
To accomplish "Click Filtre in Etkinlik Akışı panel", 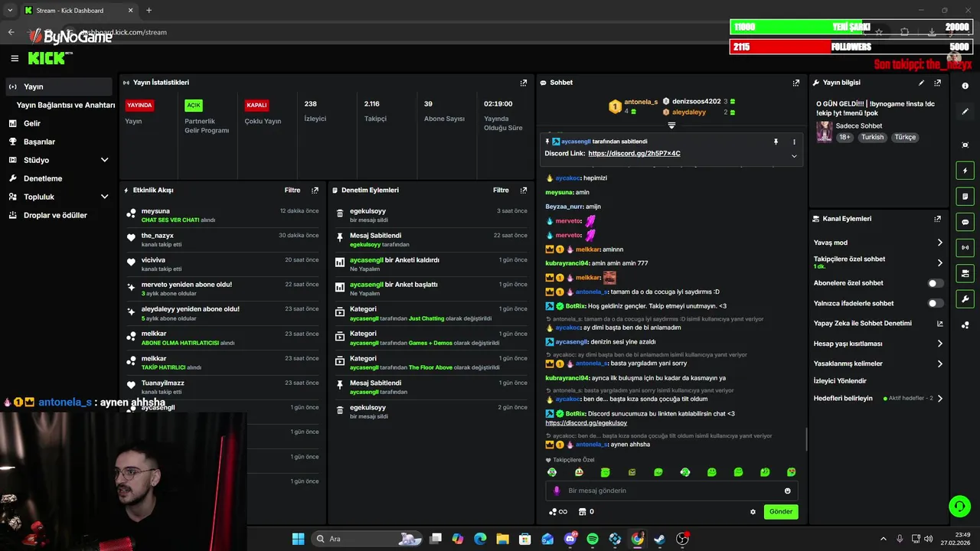I will (292, 190).
